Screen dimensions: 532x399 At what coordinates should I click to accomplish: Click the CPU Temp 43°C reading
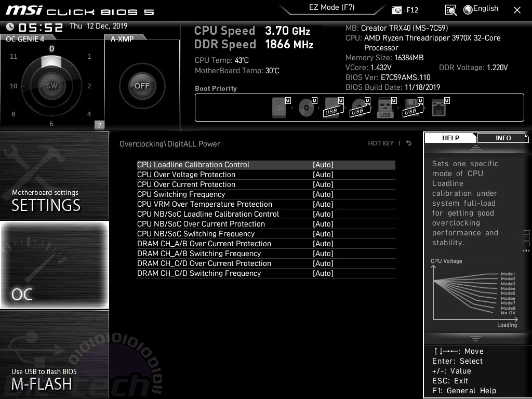(221, 60)
